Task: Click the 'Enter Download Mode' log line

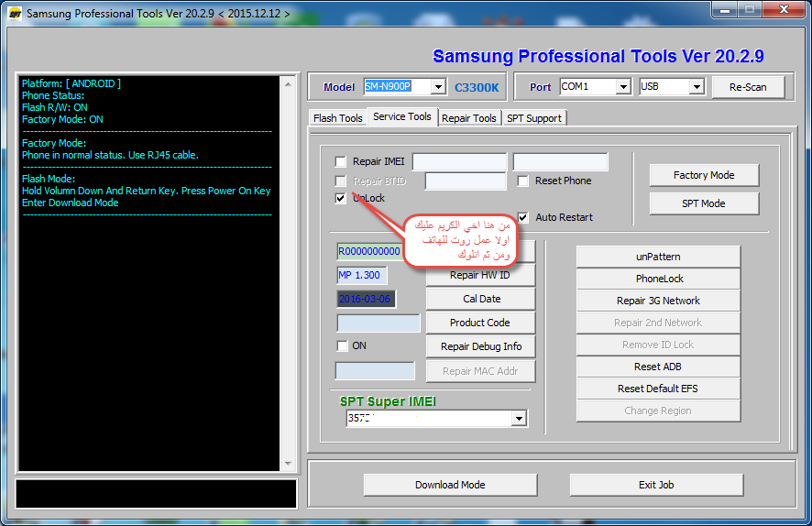Action: [71, 203]
